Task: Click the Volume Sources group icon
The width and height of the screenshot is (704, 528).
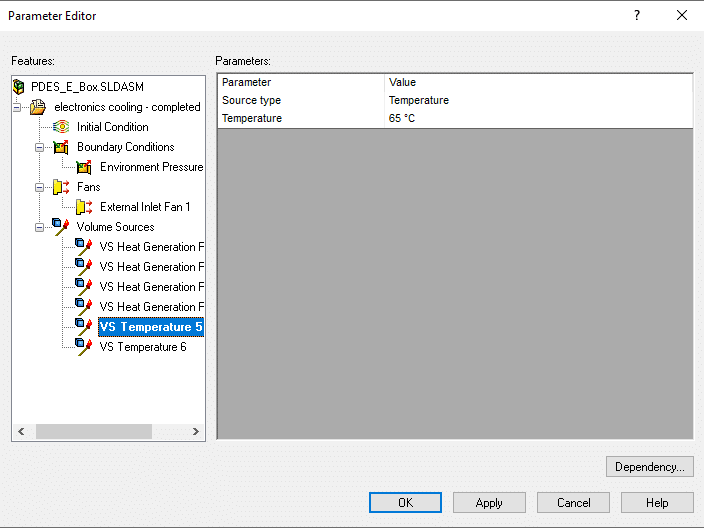Action: [x=60, y=227]
